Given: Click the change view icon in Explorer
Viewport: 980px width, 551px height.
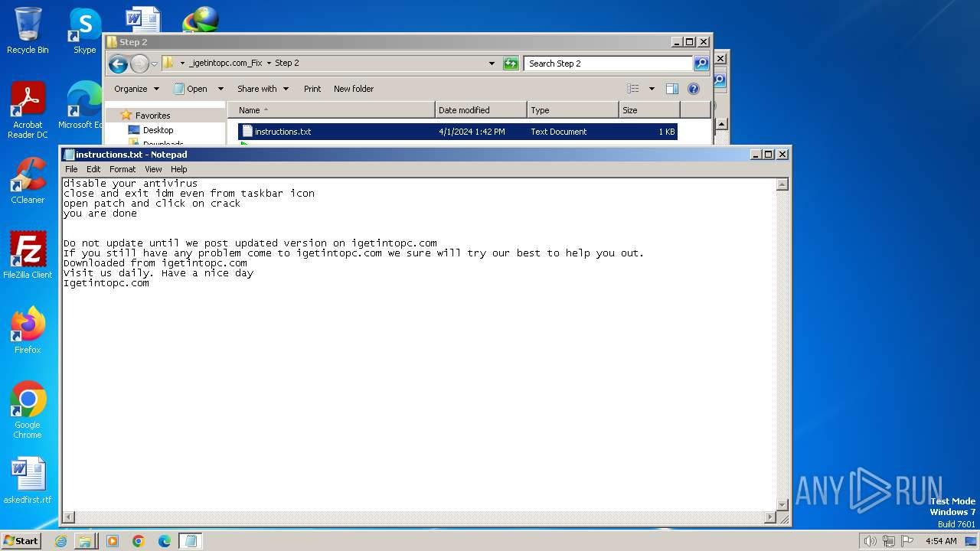Looking at the screenshot, I should 633,89.
